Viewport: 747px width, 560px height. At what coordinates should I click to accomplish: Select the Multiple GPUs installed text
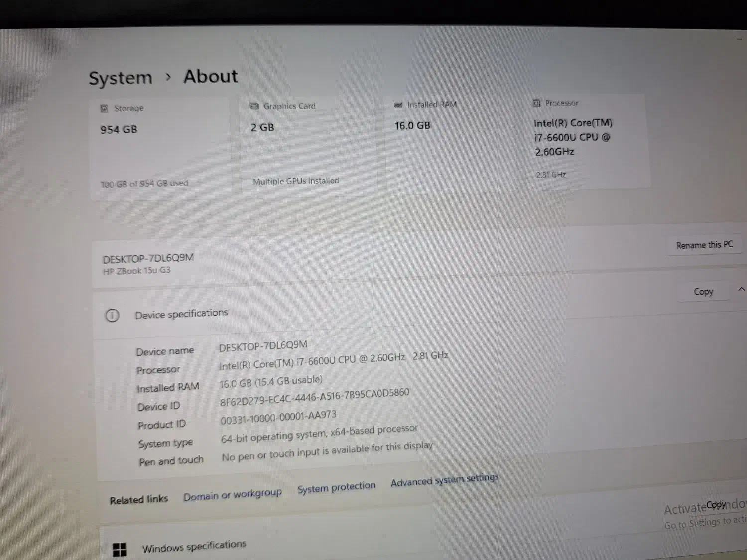(x=296, y=181)
